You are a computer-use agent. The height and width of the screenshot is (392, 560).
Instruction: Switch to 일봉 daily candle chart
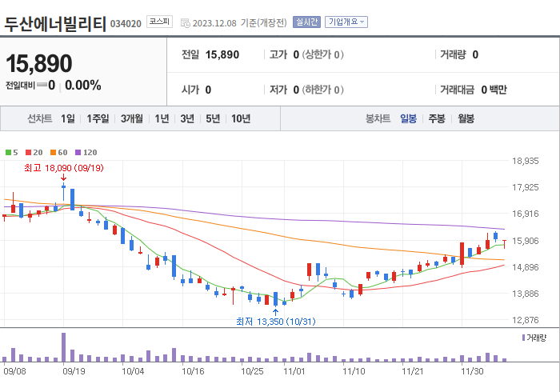[408, 118]
